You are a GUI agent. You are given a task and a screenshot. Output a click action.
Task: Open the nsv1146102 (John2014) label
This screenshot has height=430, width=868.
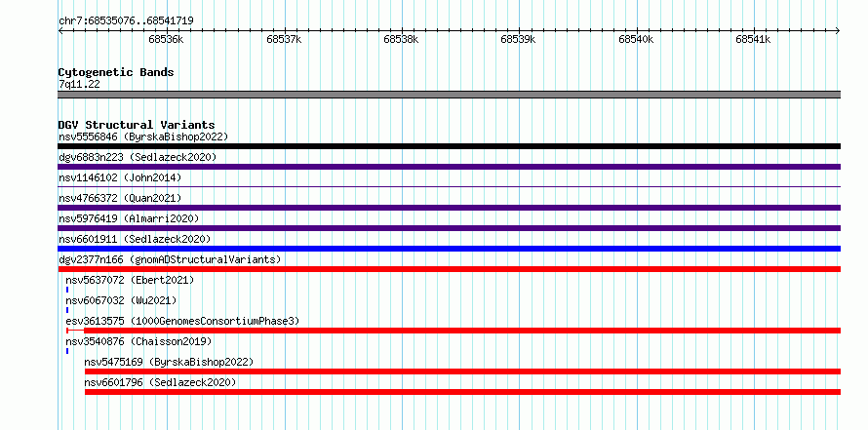[120, 177]
